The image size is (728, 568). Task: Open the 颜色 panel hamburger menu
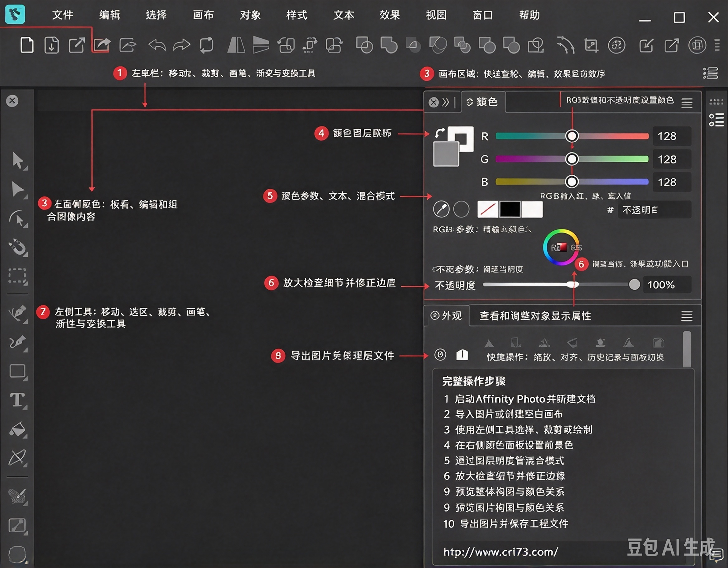point(687,102)
